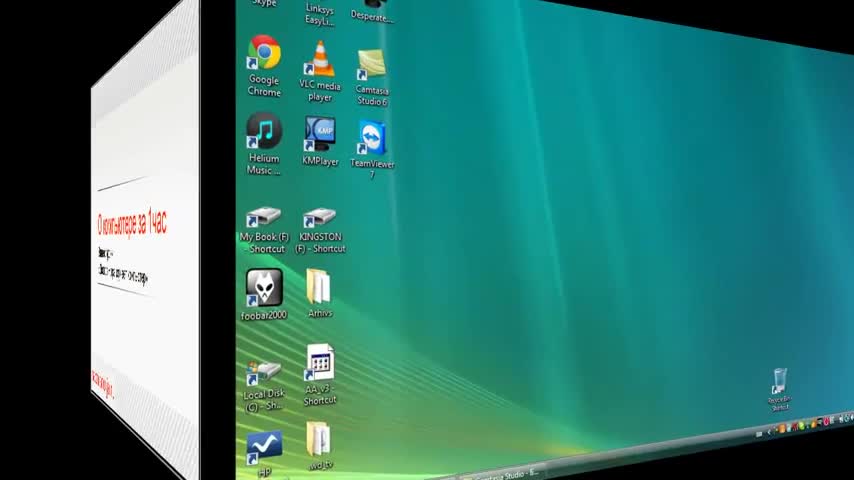This screenshot has height=480, width=854.
Task: Select the Desperate... desktop icon
Action: coord(373,11)
